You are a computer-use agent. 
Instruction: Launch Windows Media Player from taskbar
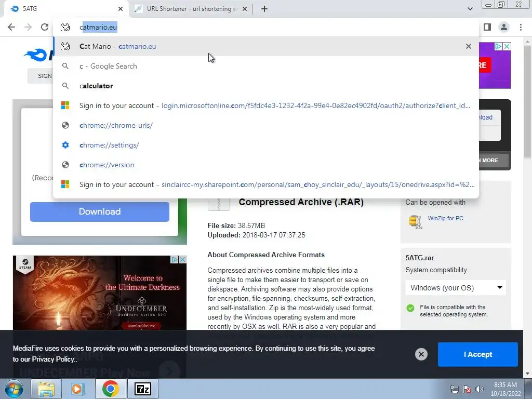coord(78,389)
